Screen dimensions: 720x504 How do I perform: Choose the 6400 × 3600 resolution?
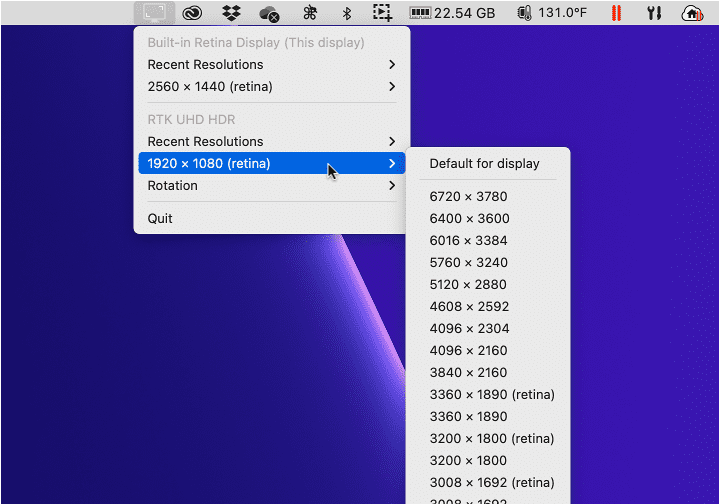tap(488, 218)
